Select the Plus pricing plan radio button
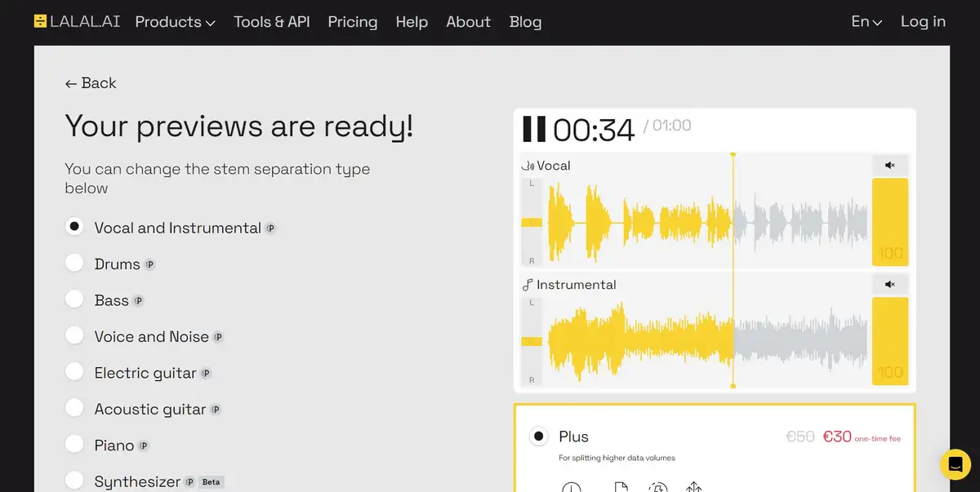Image resolution: width=980 pixels, height=492 pixels. click(538, 437)
